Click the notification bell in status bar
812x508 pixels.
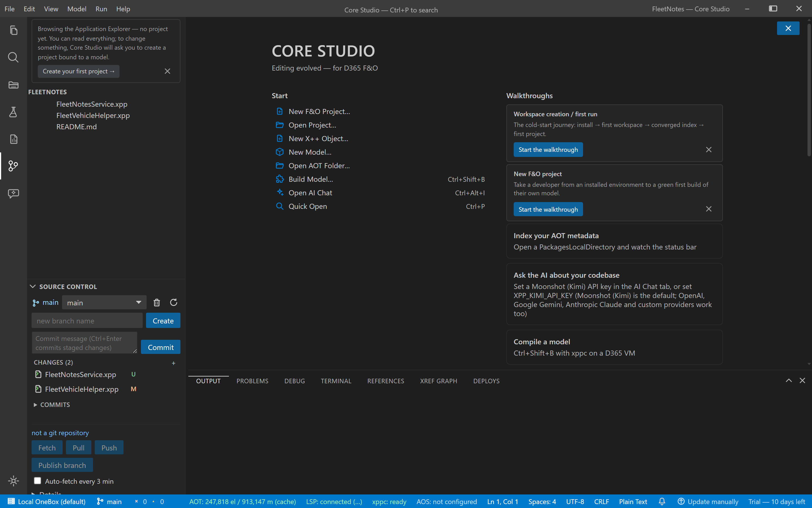[x=662, y=502]
